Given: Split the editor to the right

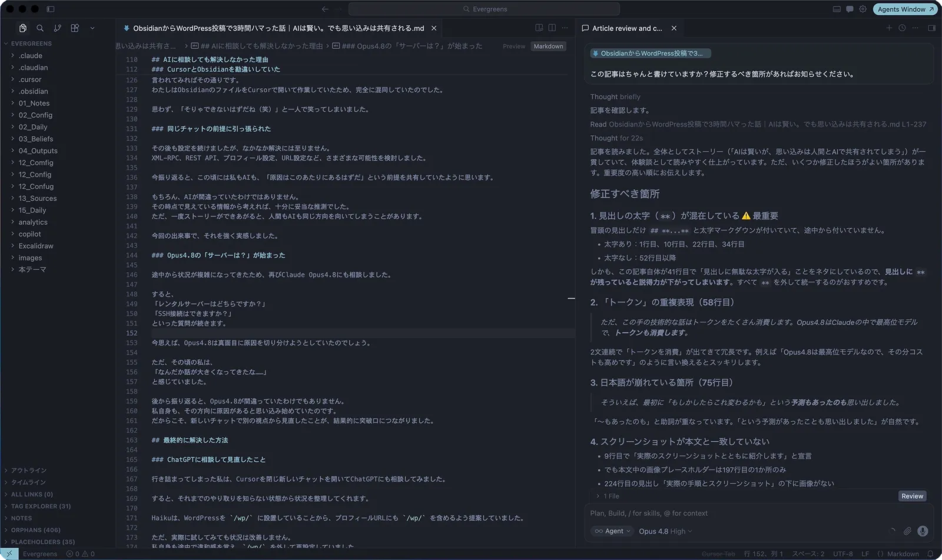Looking at the screenshot, I should [552, 28].
